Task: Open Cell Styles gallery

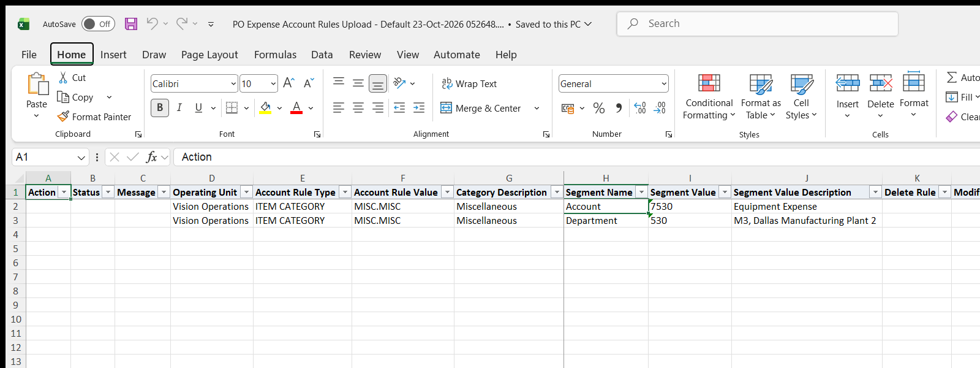Action: tap(801, 97)
